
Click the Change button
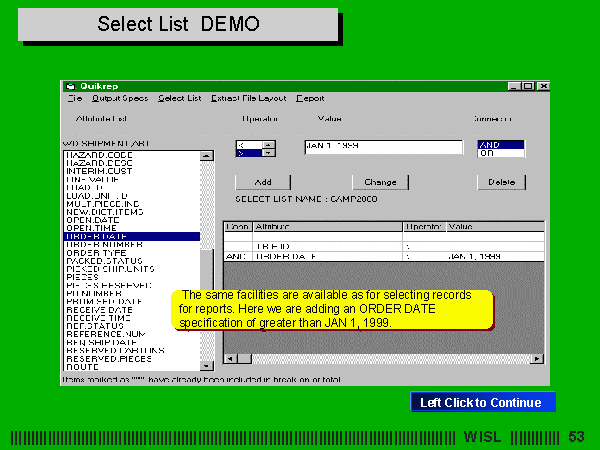pyautogui.click(x=380, y=183)
